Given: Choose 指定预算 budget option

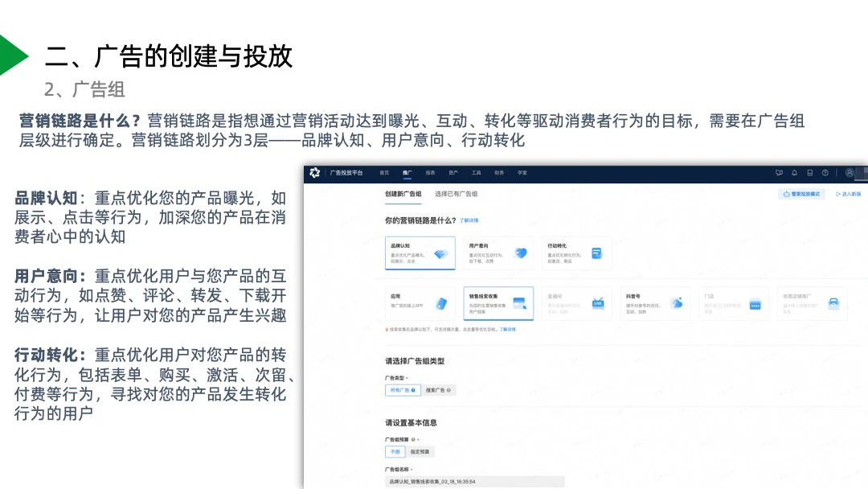Looking at the screenshot, I should (421, 452).
